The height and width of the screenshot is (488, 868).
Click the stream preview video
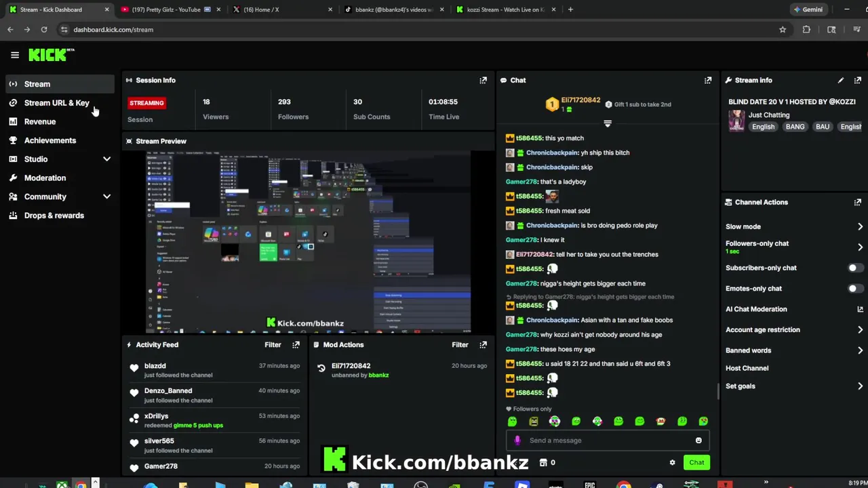click(x=309, y=242)
